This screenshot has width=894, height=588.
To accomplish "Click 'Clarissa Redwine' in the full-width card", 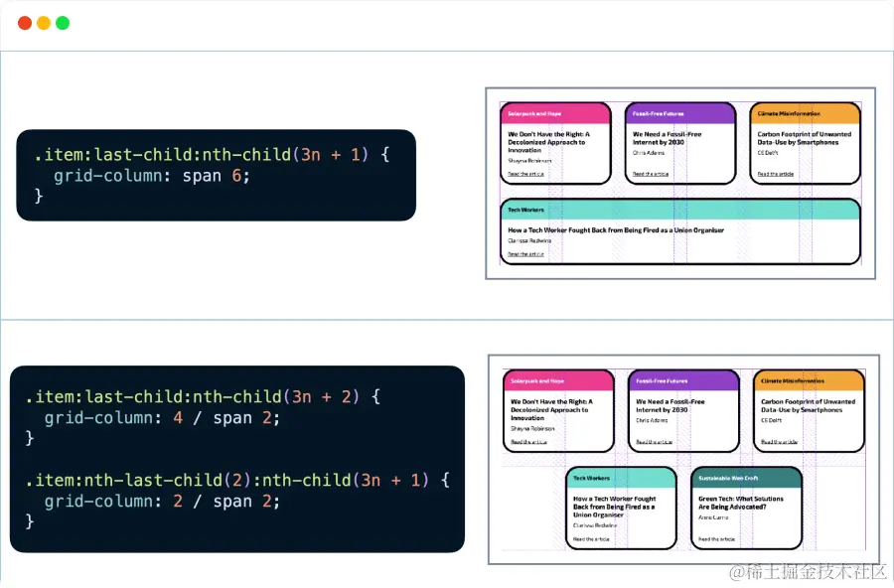I will coord(529,241).
